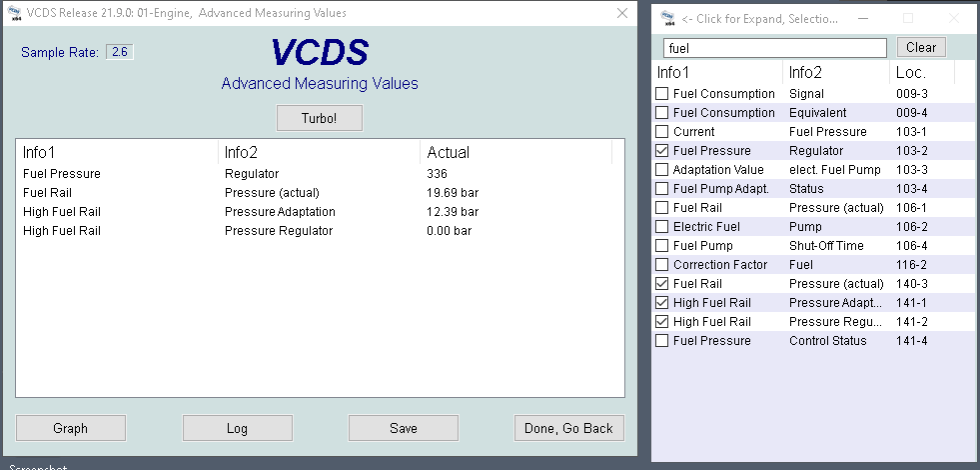Tick the Electric Fuel Pump checkbox
The height and width of the screenshot is (470, 980).
click(661, 227)
